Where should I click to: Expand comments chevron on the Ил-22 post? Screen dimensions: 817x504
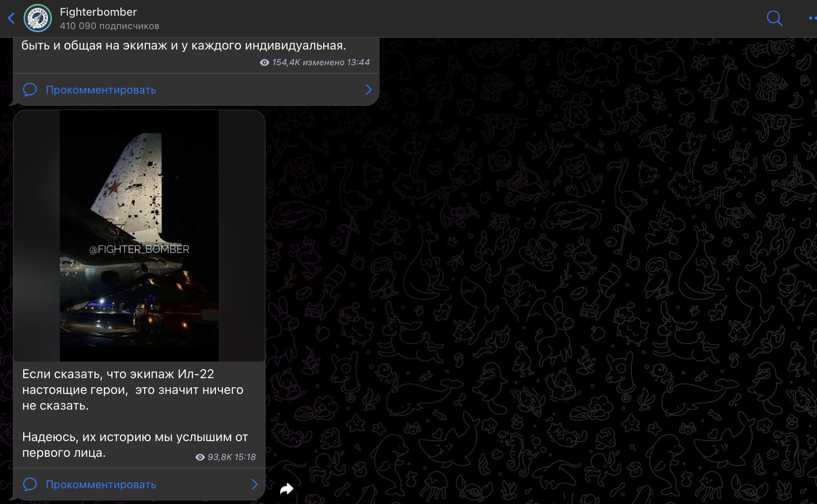[x=254, y=484]
